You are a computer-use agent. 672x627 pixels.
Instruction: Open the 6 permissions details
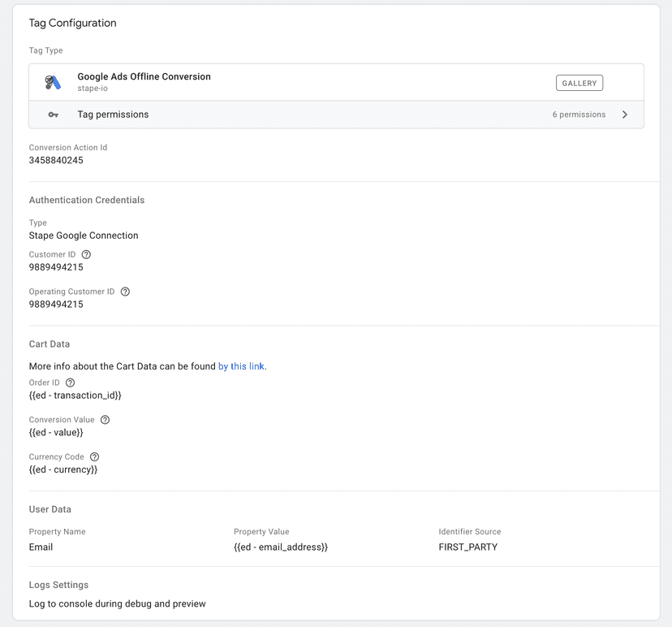click(579, 115)
